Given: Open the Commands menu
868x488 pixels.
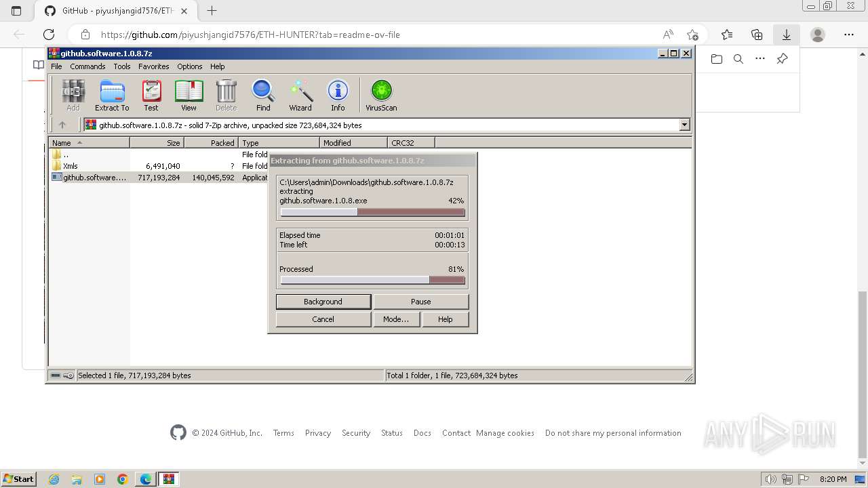Looking at the screenshot, I should pos(87,66).
